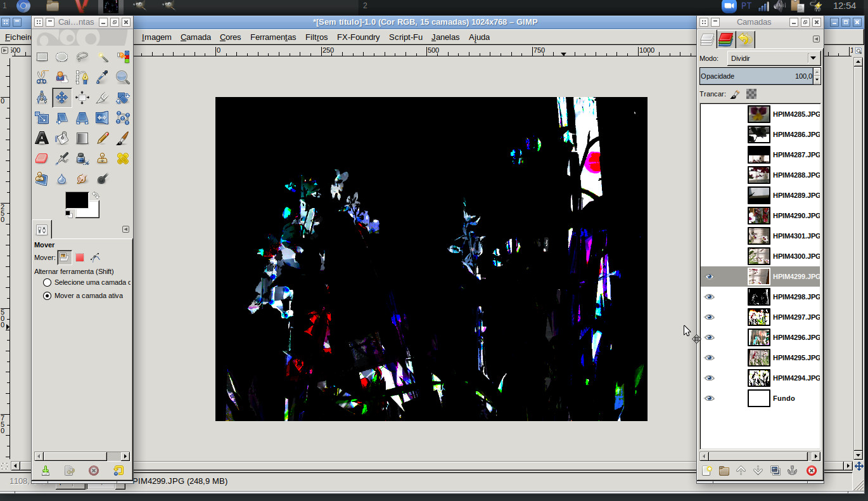Select the Alignment tool
Screen dimensions: 868x501
click(82, 98)
